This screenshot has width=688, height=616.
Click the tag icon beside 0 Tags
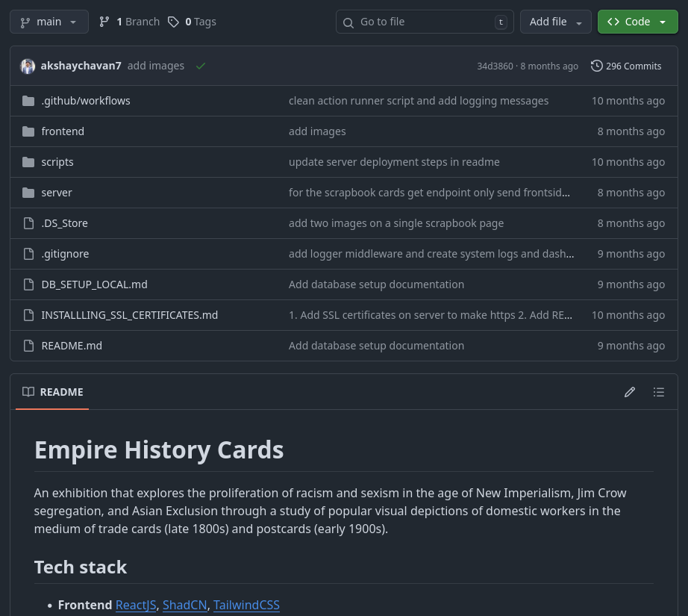coord(173,22)
